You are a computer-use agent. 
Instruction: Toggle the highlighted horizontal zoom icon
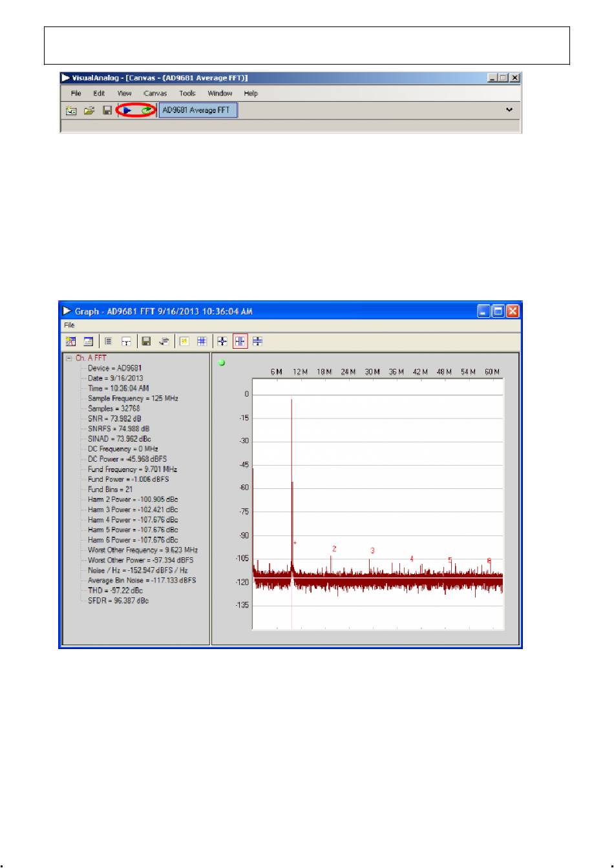(240, 341)
